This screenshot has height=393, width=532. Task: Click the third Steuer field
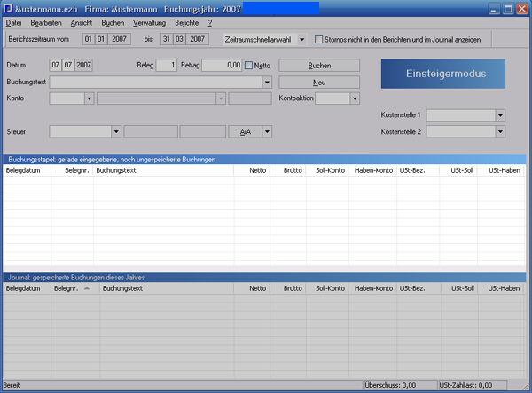202,131
